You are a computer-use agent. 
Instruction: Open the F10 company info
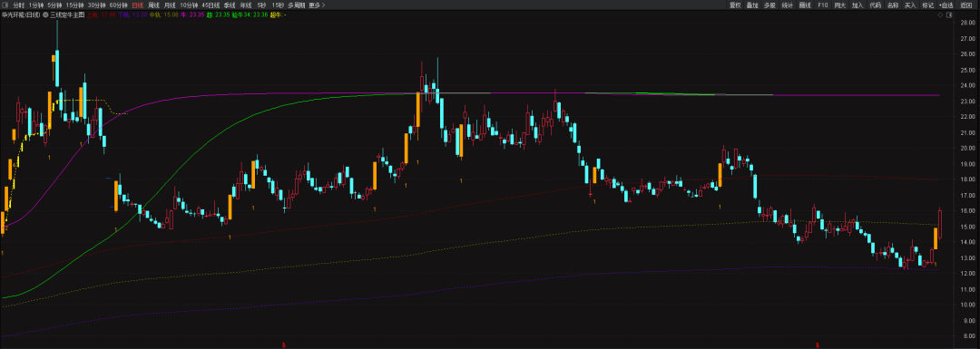[x=822, y=5]
